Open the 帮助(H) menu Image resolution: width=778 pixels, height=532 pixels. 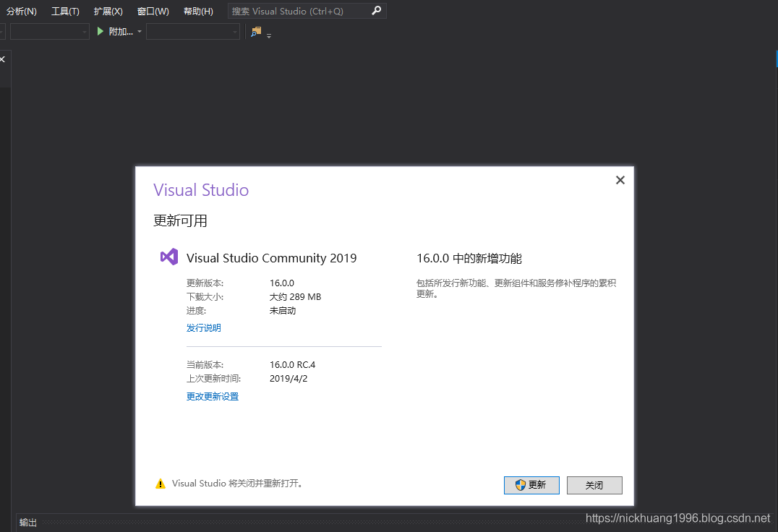point(198,11)
